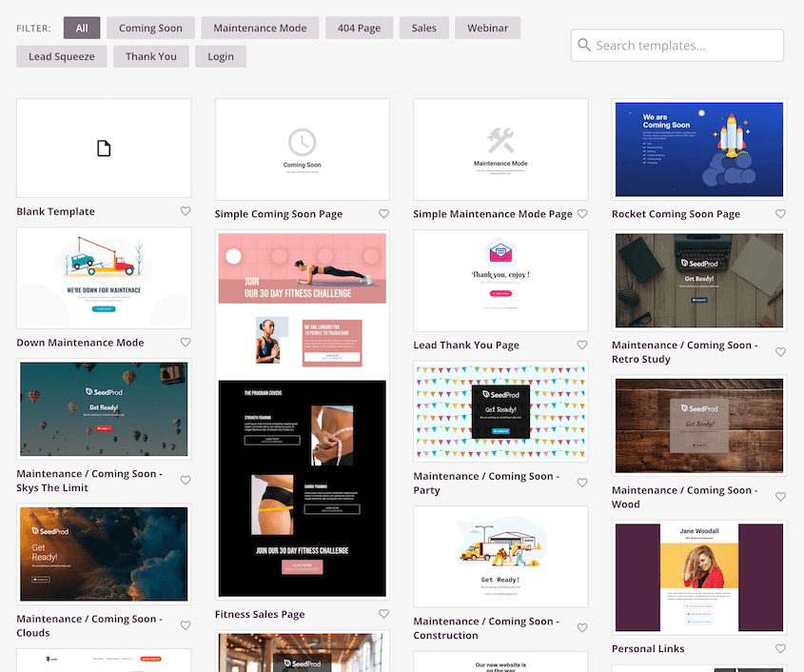
Task: Click the 'Fitness Sales Page' title
Action: tap(260, 614)
